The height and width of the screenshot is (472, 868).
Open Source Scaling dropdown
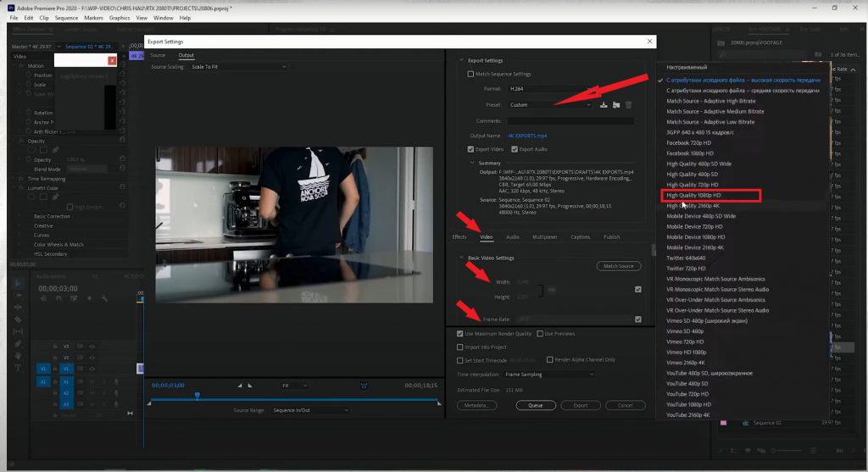(x=239, y=67)
